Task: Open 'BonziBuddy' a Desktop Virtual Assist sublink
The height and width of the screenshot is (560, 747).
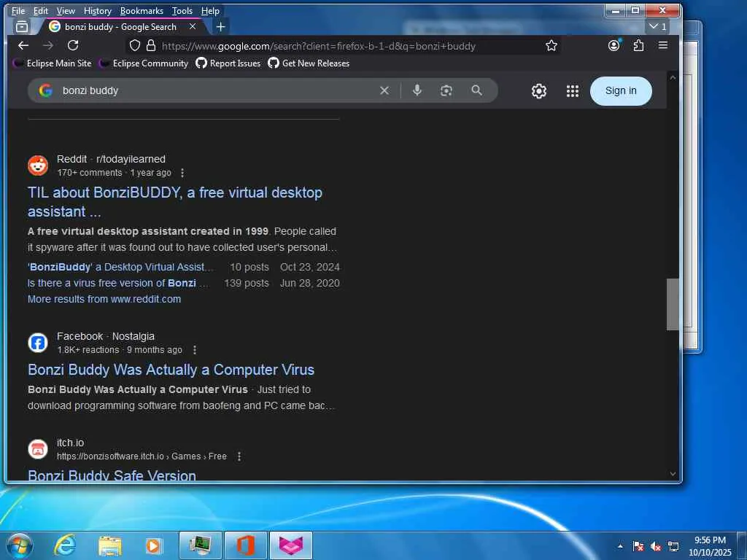Action: 121,267
